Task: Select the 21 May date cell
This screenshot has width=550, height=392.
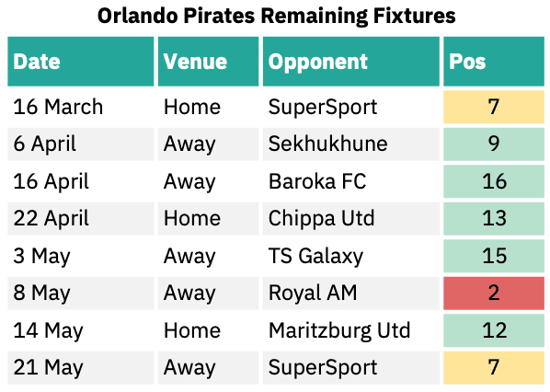Action: [x=81, y=367]
